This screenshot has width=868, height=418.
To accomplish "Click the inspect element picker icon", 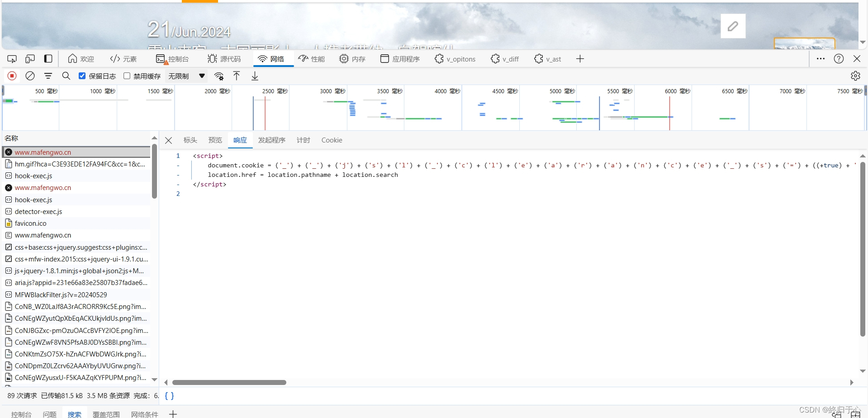I will point(12,59).
